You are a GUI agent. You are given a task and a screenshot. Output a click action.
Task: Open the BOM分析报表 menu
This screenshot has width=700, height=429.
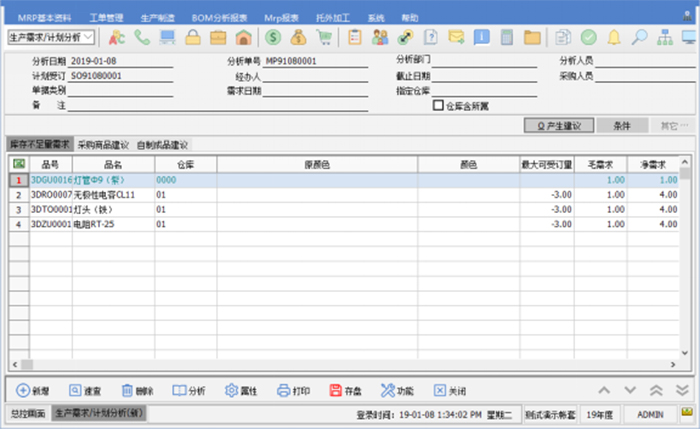point(219,18)
